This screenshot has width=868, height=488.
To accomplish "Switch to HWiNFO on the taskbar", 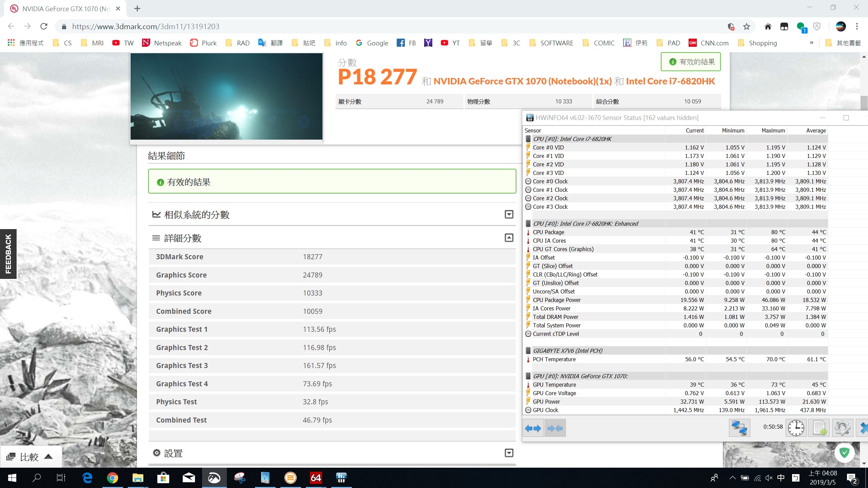I will (x=341, y=478).
